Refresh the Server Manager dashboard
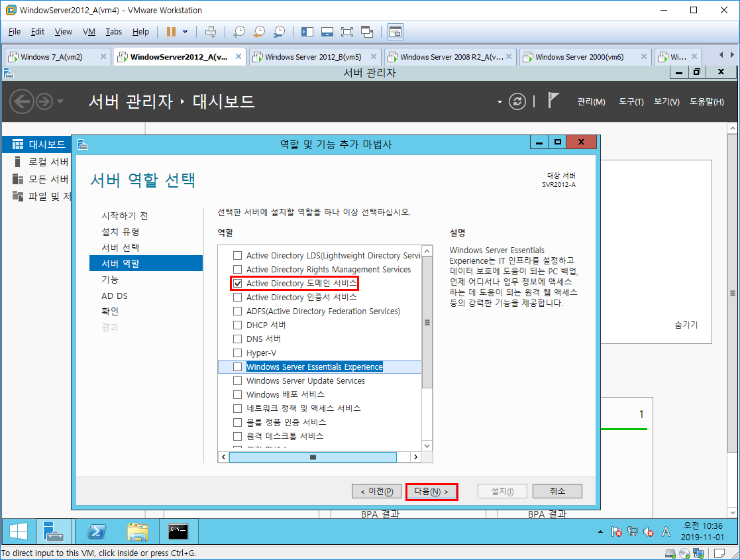 pyautogui.click(x=517, y=101)
